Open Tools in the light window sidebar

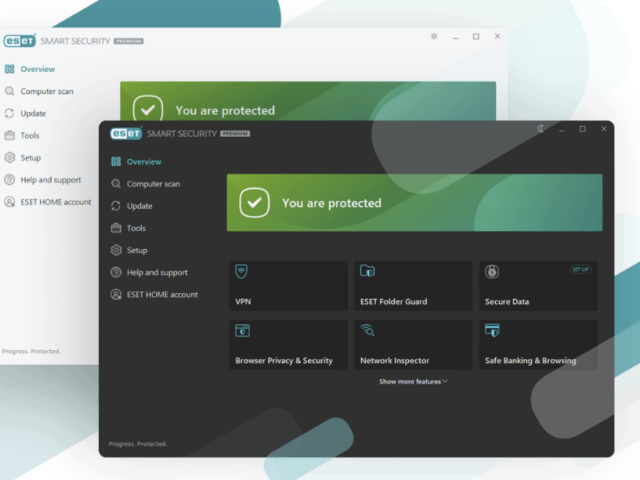[x=22, y=136]
